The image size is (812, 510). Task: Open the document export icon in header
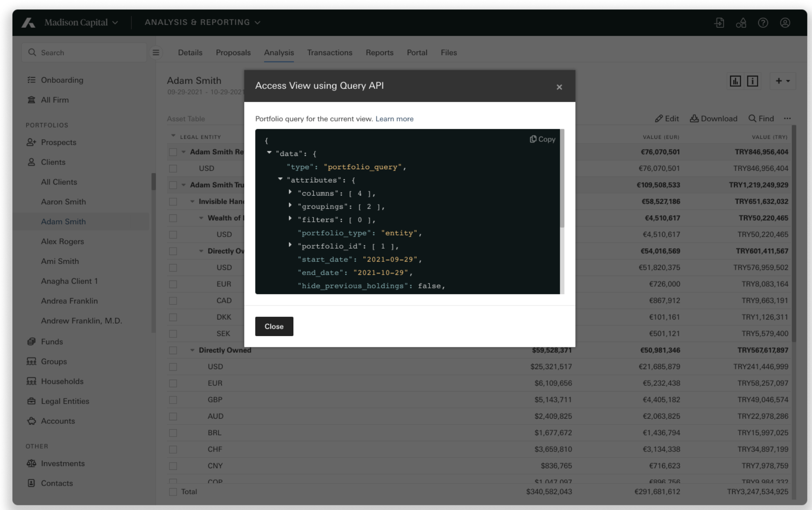[x=719, y=23]
